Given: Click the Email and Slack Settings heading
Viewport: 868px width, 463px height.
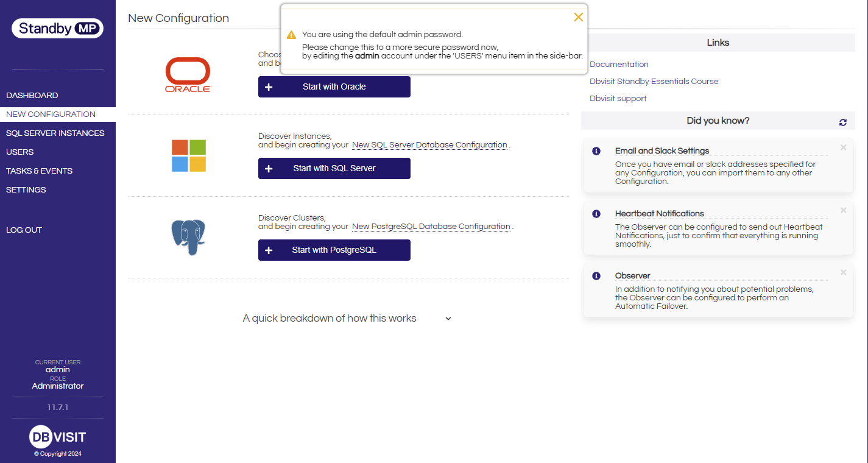Looking at the screenshot, I should (662, 151).
